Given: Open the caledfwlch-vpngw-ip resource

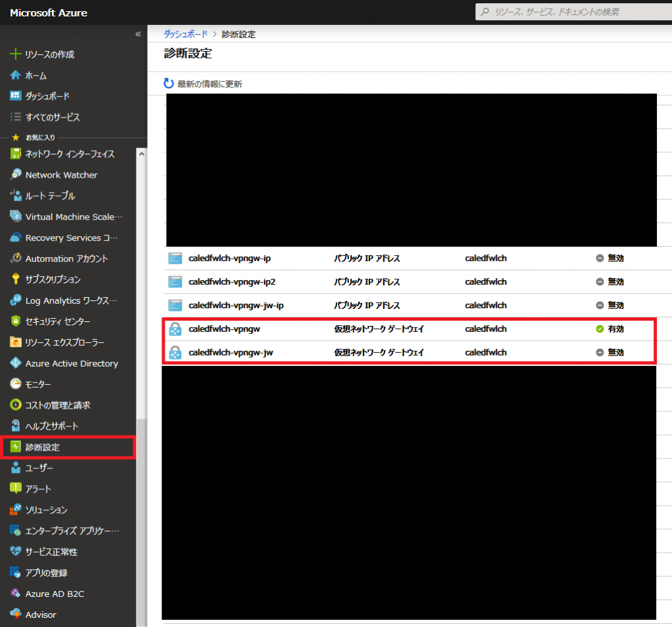Looking at the screenshot, I should [229, 258].
